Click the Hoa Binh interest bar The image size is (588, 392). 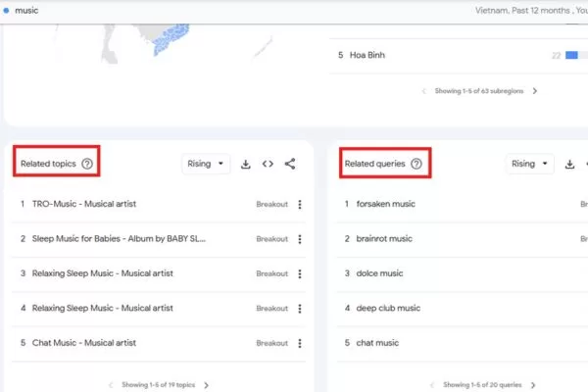(571, 56)
